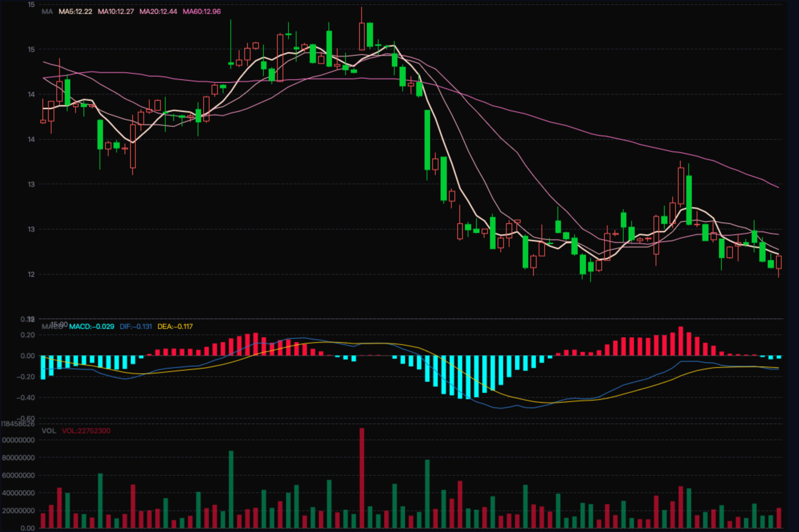This screenshot has height=532, width=799.
Task: Select the 80000000 volume axis label
Action: pyautogui.click(x=18, y=458)
